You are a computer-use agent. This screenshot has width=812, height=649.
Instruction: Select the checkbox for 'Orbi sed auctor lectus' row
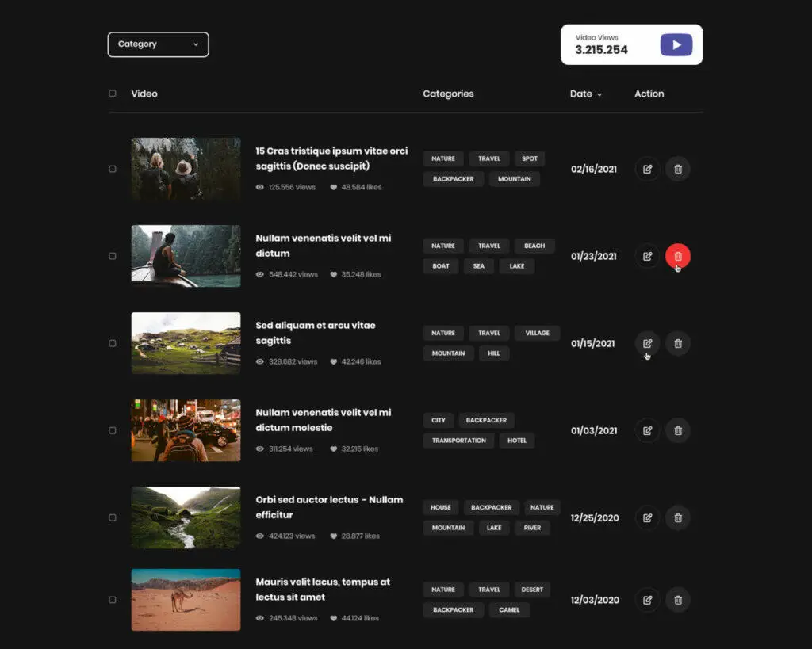point(113,517)
